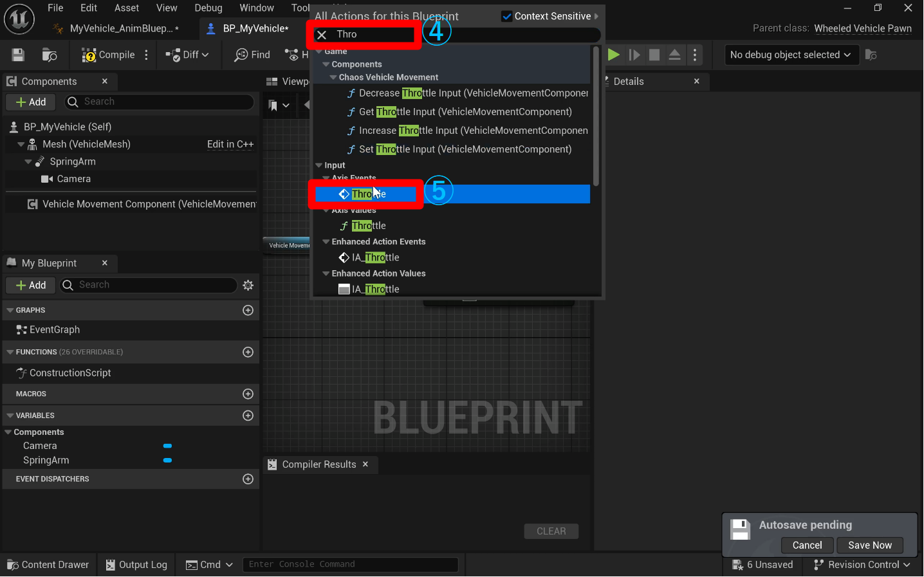Open the EventGraph
The height and width of the screenshot is (577, 924).
tap(54, 329)
